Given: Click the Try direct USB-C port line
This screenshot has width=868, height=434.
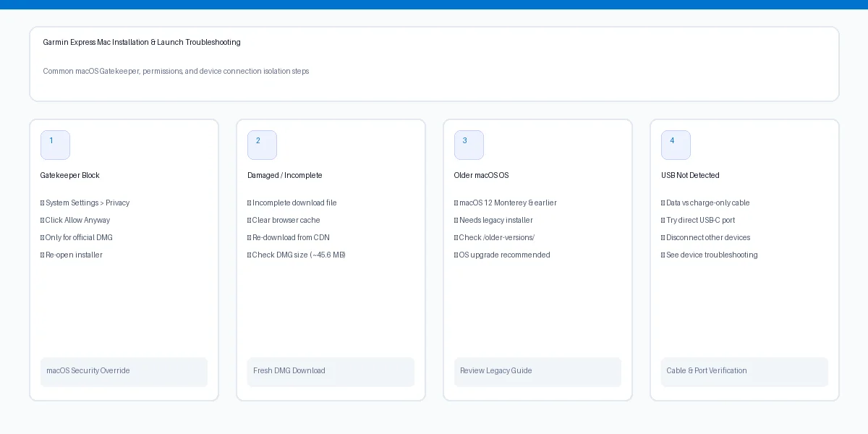Looking at the screenshot, I should 698,221.
